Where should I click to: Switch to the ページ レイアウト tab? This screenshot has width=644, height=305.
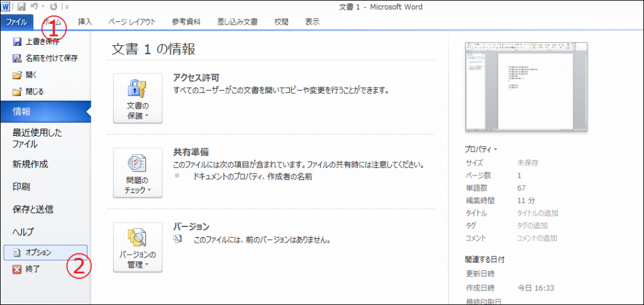[x=132, y=22]
